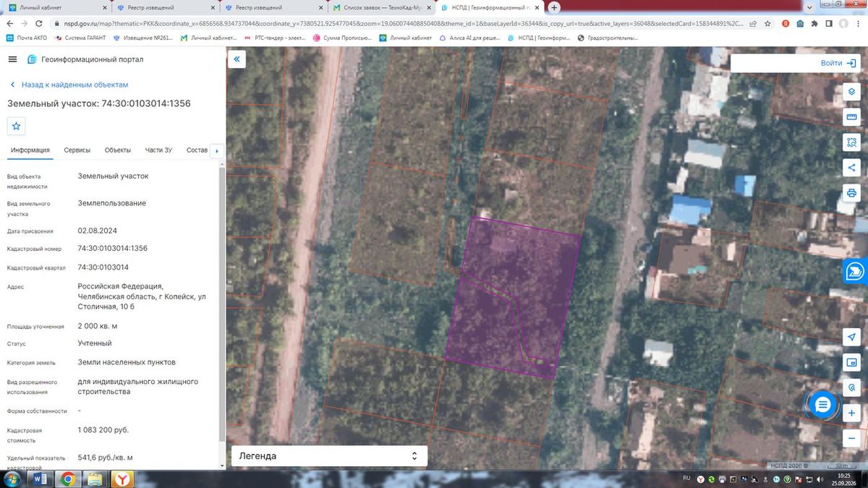
Task: Open the hamburger menu of Геоинформационный портал
Action: point(12,59)
